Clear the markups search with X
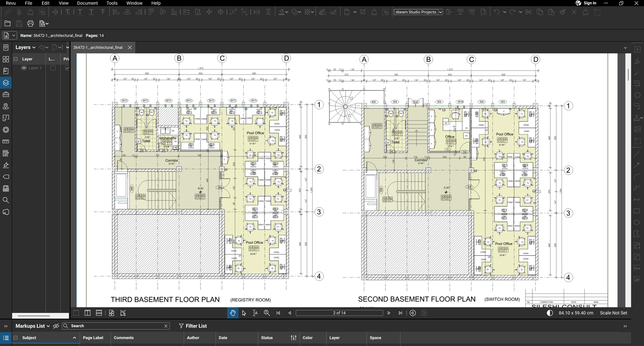 coord(166,326)
